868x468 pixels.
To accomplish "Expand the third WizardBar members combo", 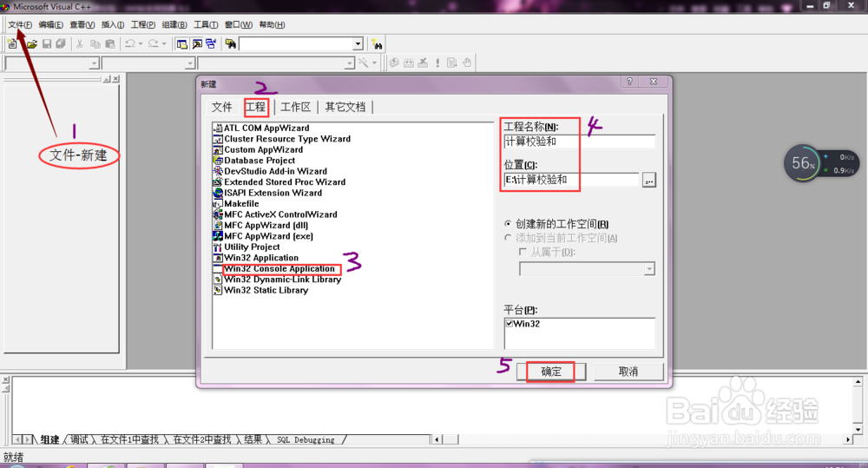I will [x=349, y=63].
